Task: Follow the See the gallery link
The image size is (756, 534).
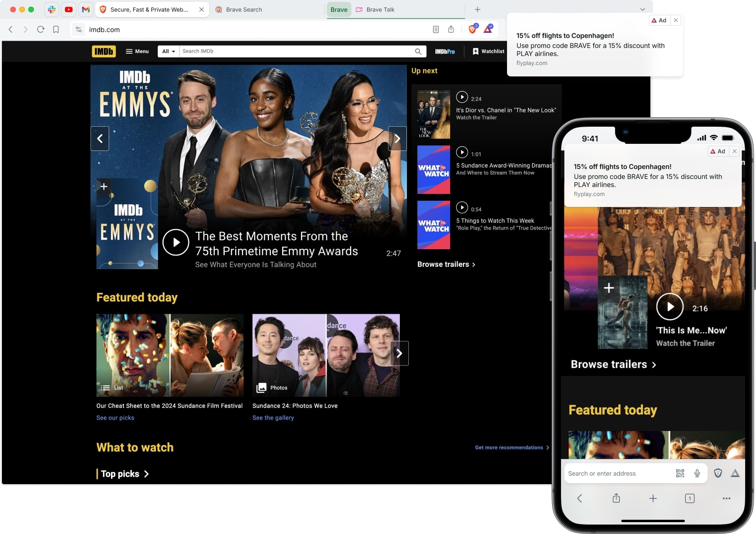Action: tap(273, 418)
